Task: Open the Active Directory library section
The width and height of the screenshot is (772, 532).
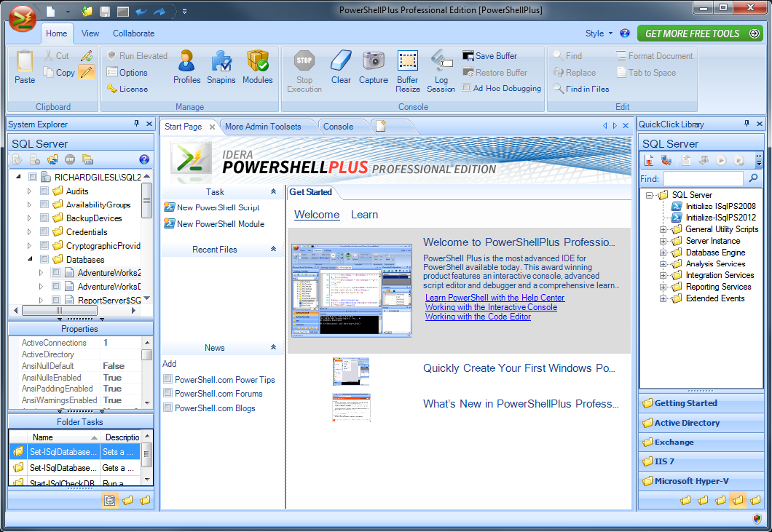Action: (x=701, y=423)
